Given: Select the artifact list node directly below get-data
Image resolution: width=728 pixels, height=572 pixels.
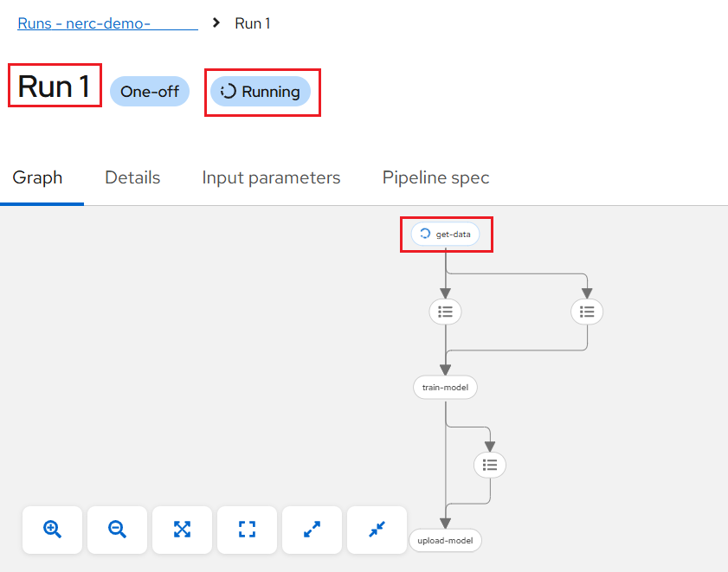Looking at the screenshot, I should pyautogui.click(x=445, y=312).
